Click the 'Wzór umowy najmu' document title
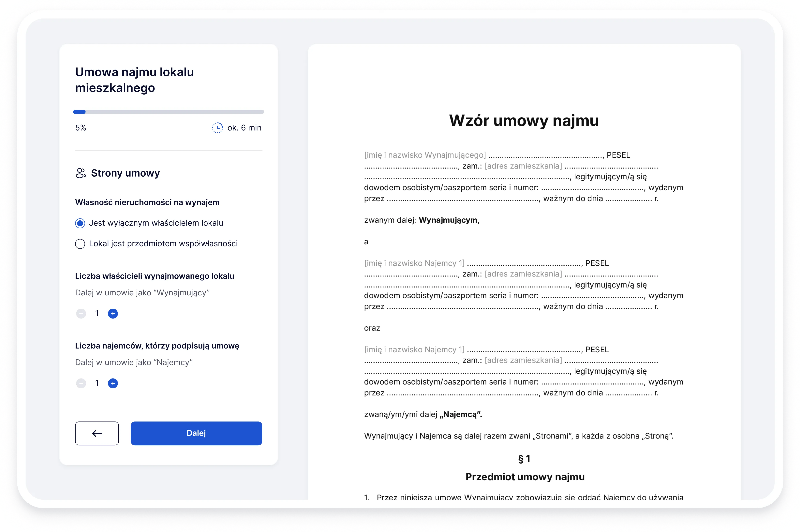This screenshot has width=800, height=532. (x=524, y=120)
